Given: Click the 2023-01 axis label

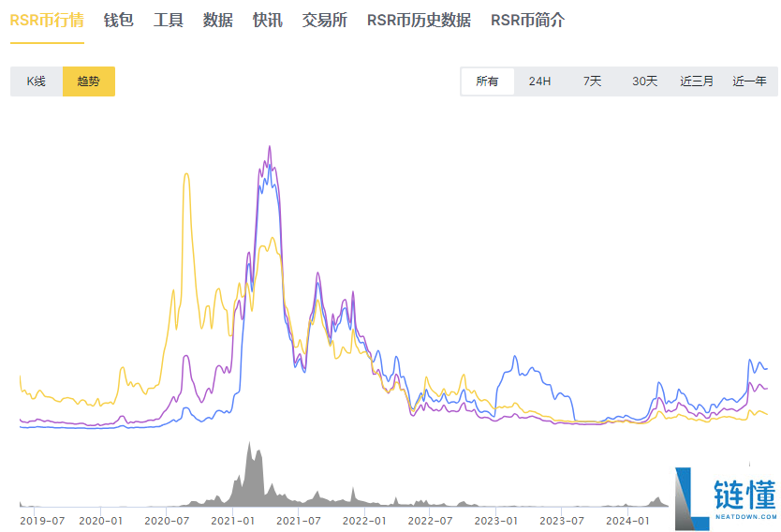Looking at the screenshot, I should pos(496,521).
